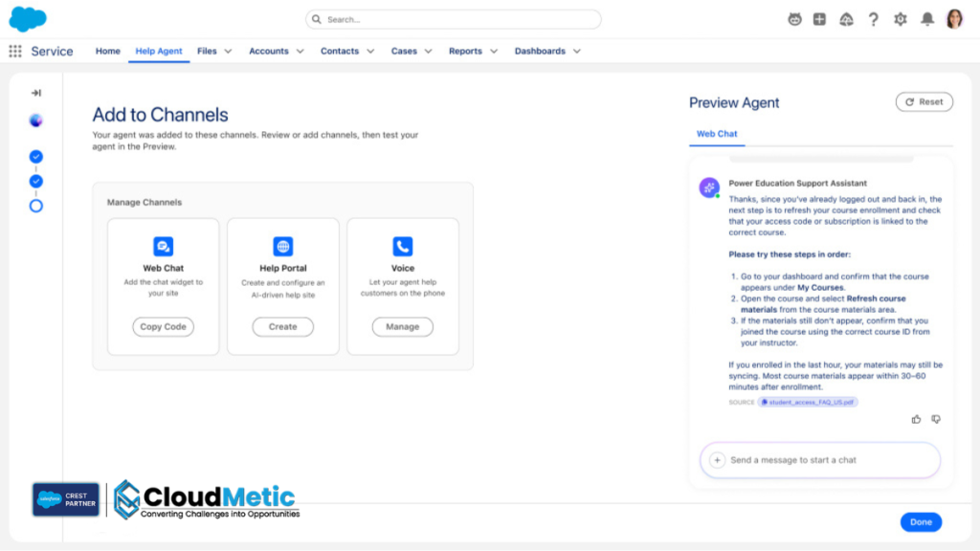Click the Add to Channels heading
980x551 pixels.
click(160, 115)
